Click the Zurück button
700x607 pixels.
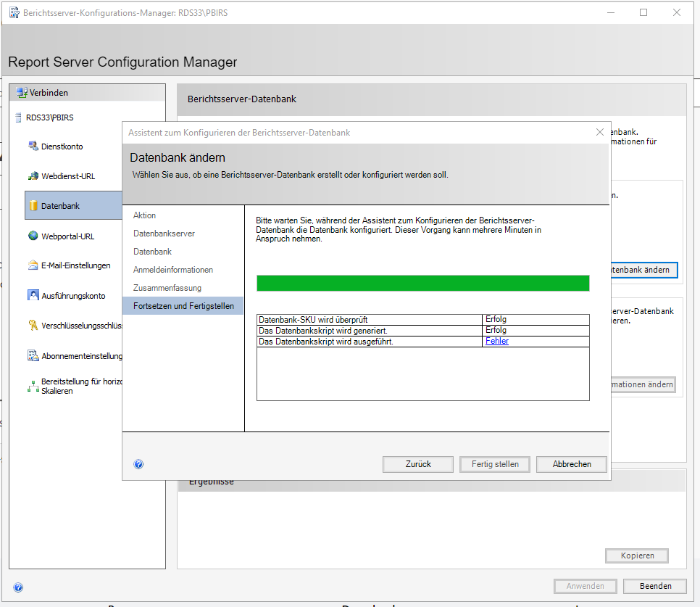[x=418, y=464]
